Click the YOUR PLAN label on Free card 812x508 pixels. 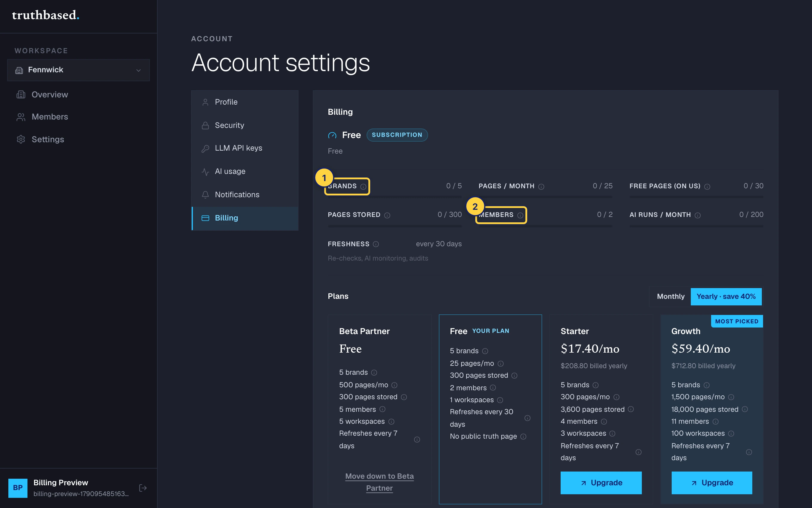point(490,331)
